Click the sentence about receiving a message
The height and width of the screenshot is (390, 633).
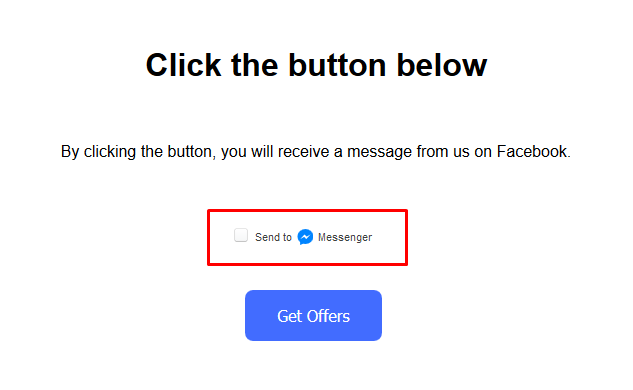[316, 152]
